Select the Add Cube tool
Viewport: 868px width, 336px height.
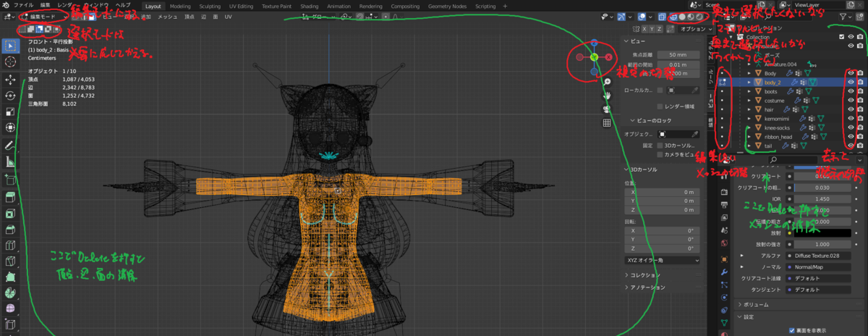coord(10,179)
